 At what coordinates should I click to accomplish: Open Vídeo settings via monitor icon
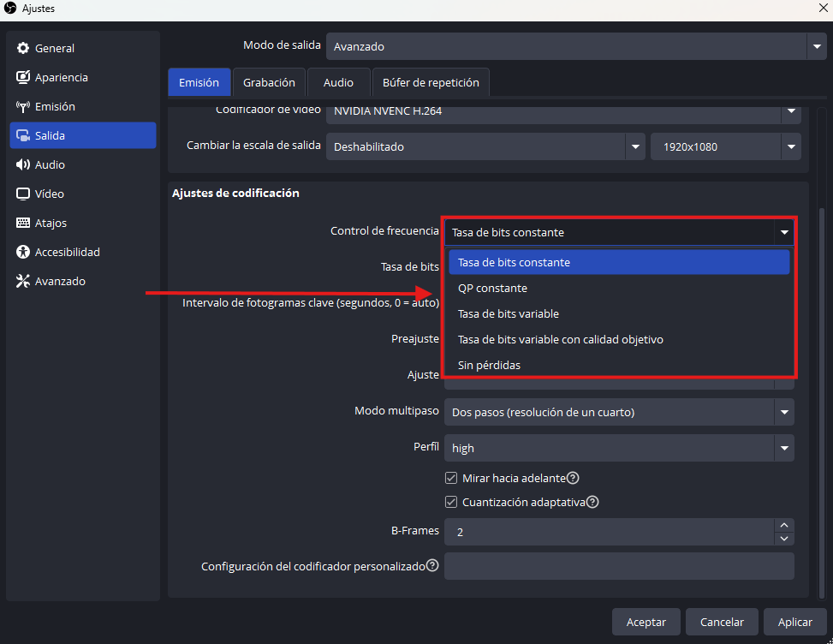click(23, 194)
